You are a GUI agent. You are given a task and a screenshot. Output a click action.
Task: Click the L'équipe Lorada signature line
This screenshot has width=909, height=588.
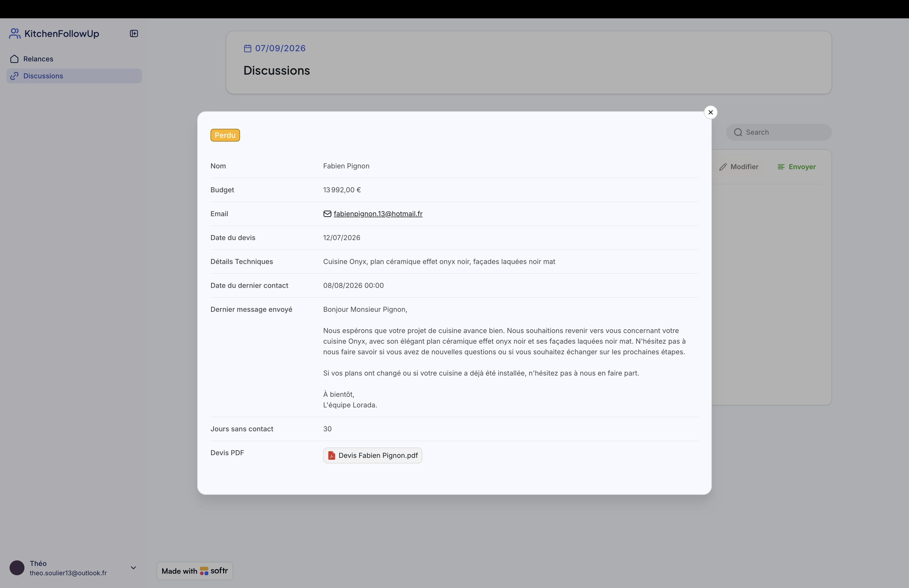click(x=350, y=405)
